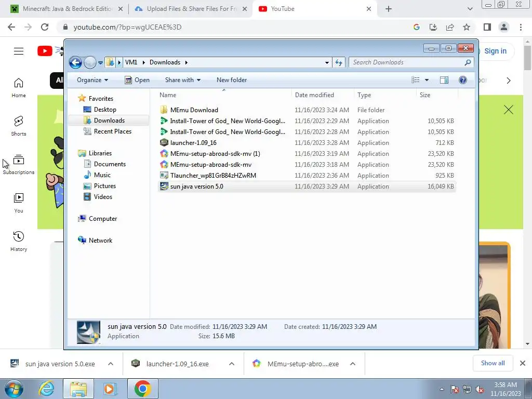The height and width of the screenshot is (399, 532).
Task: Select Install-Tower of God file from 2:28 AM
Action: [x=307, y=131]
